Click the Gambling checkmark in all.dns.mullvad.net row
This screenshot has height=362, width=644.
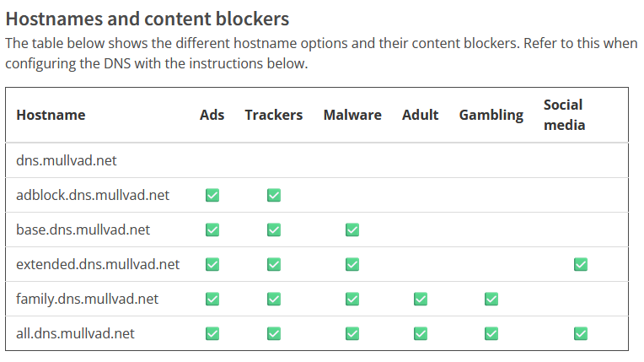(x=491, y=333)
